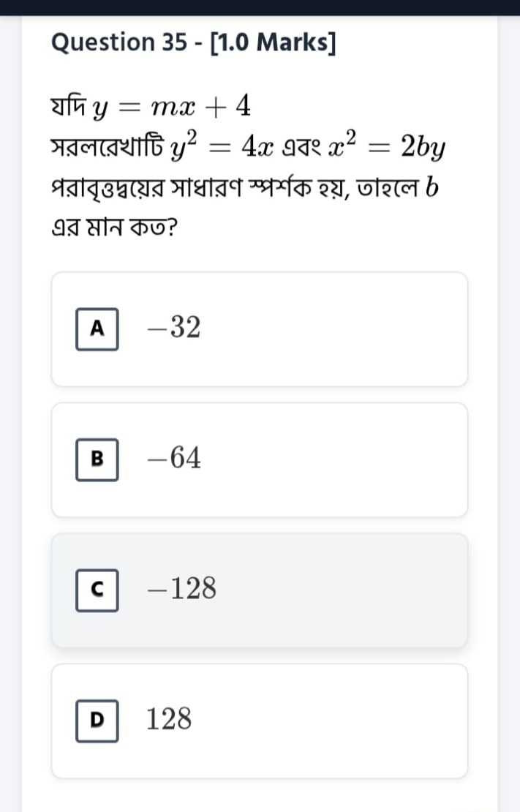Click the B label box
Image resolution: width=520 pixels, height=812 pixels.
(97, 458)
